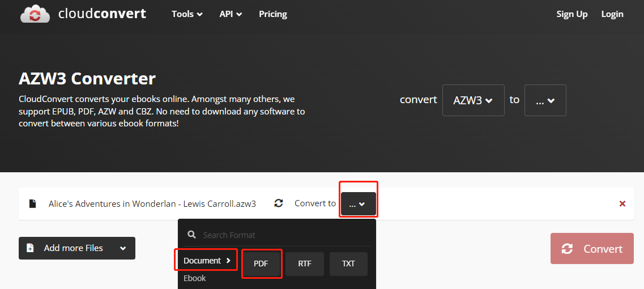This screenshot has width=644, height=289.
Task: Remove the file with the red X
Action: [622, 203]
